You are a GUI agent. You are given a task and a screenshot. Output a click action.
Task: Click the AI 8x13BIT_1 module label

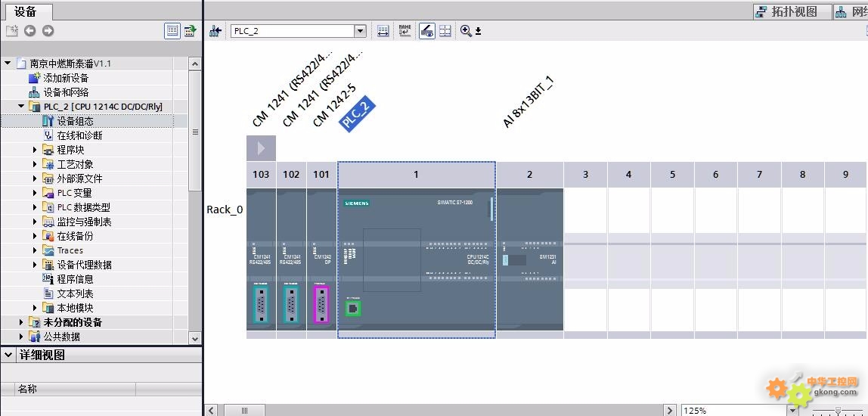pos(529,101)
